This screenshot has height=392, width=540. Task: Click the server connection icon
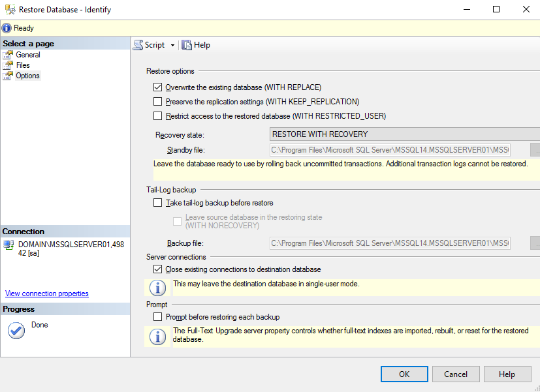tap(8, 245)
